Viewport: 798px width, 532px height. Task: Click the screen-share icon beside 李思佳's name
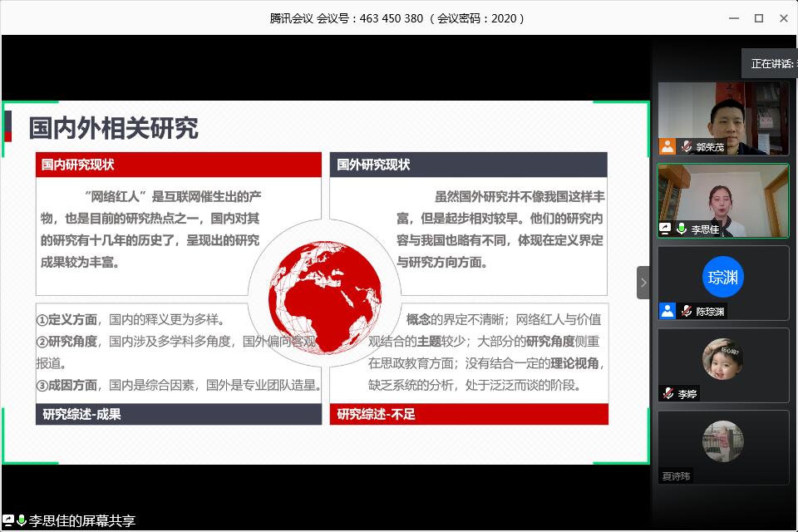coord(666,228)
